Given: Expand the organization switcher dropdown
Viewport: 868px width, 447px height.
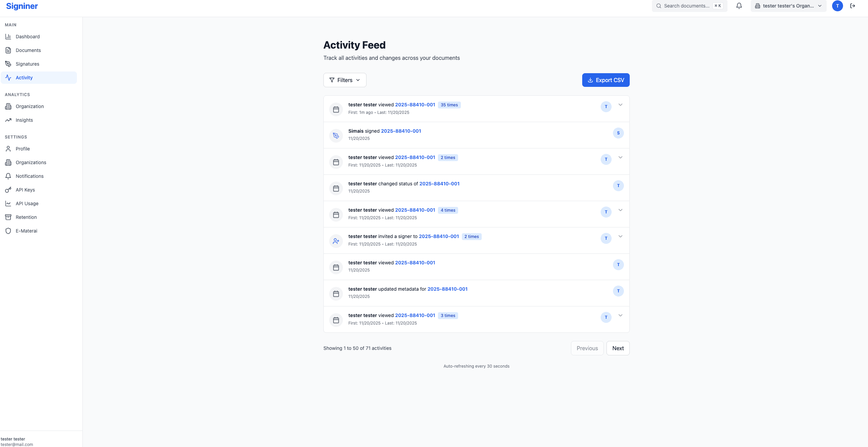Looking at the screenshot, I should (x=788, y=6).
